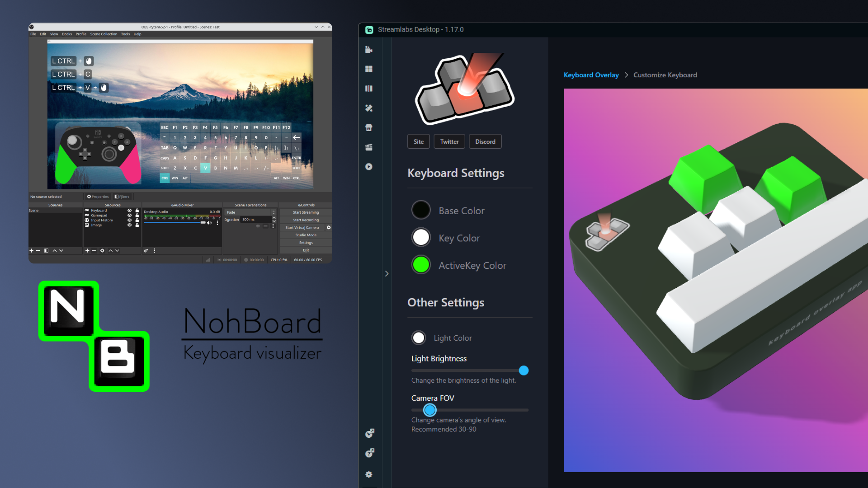
Task: Open the Discord button under the logo
Action: tap(485, 141)
